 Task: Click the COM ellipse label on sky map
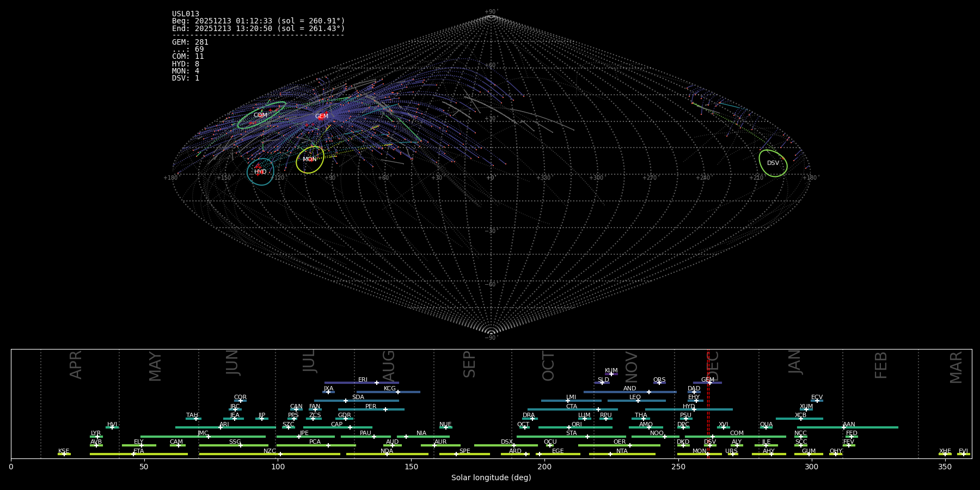(261, 115)
